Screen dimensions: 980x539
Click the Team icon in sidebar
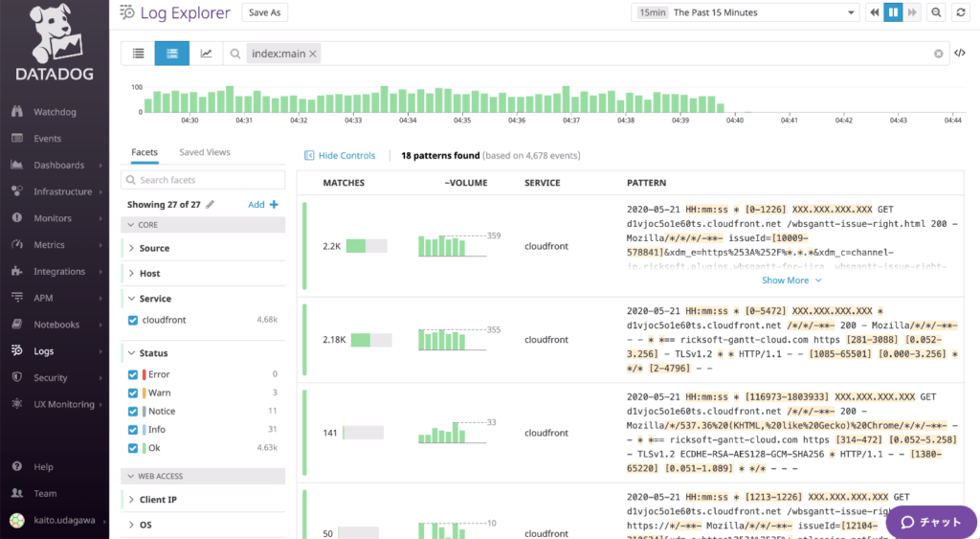pyautogui.click(x=17, y=493)
